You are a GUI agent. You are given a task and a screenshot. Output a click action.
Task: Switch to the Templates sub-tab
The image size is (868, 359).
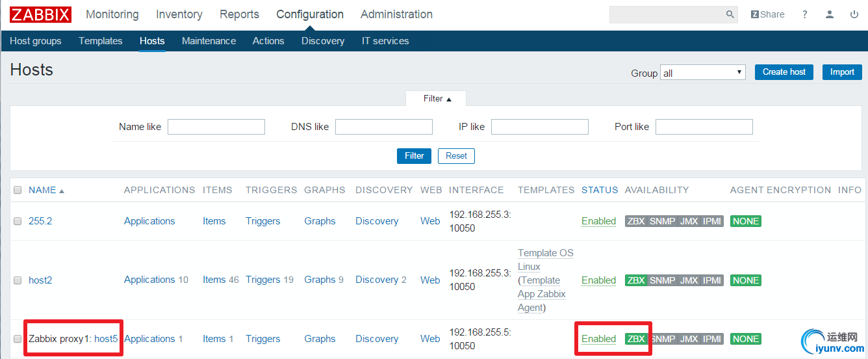point(100,41)
